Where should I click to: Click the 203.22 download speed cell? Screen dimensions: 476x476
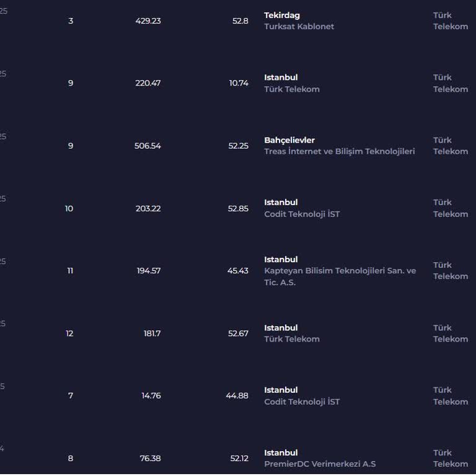coord(148,208)
